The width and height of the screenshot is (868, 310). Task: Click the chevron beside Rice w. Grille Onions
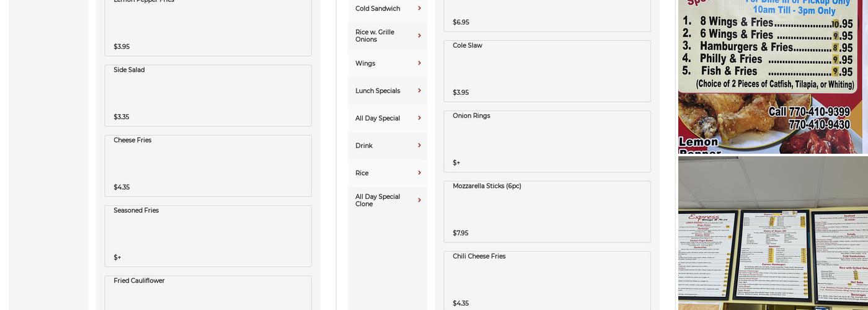point(419,36)
